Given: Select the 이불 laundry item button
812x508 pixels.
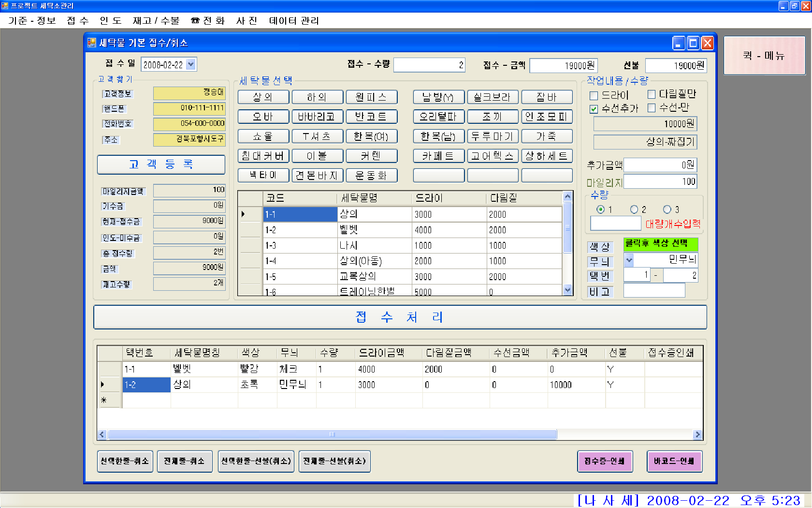Looking at the screenshot, I should click(x=318, y=156).
